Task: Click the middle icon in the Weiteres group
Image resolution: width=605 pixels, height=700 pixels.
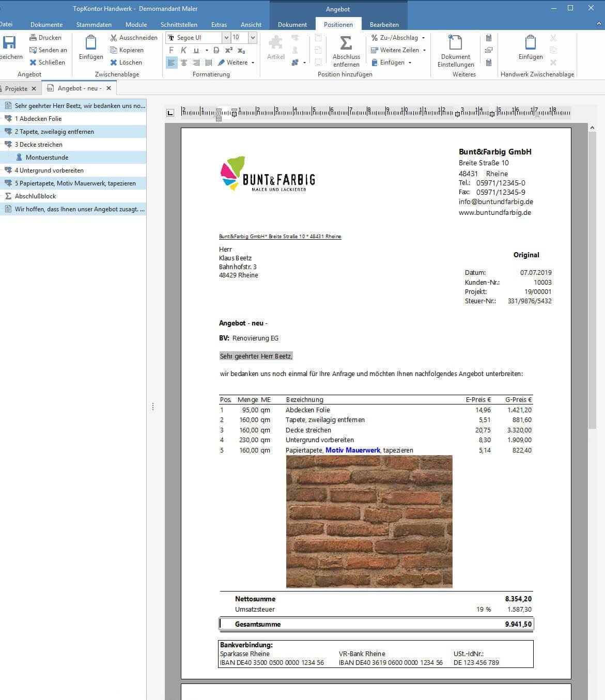Action: coord(488,50)
